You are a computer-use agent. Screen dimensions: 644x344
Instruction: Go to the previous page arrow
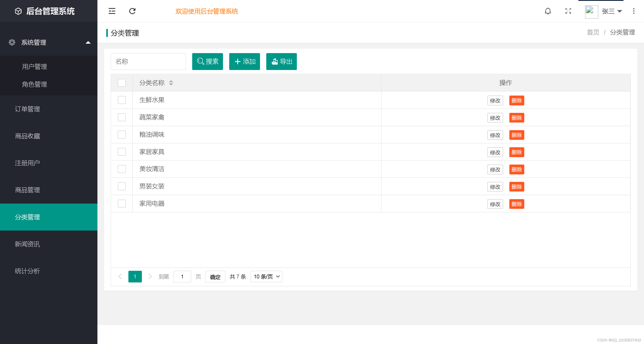120,276
